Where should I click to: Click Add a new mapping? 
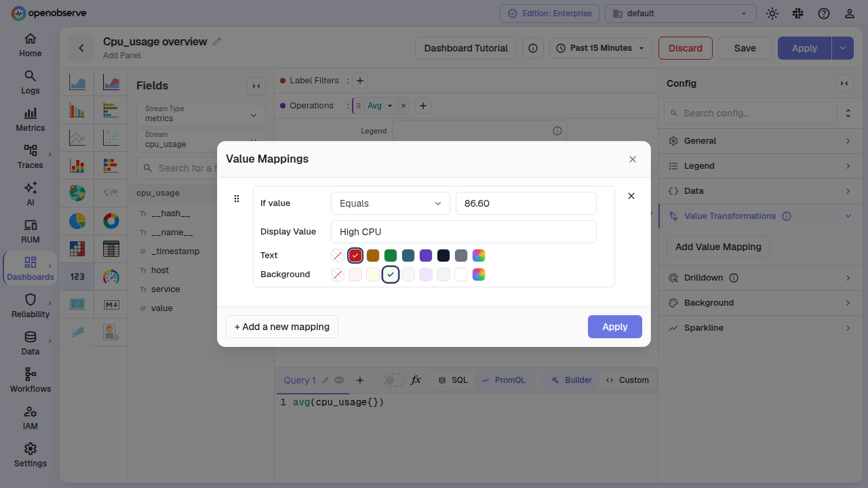click(x=282, y=327)
